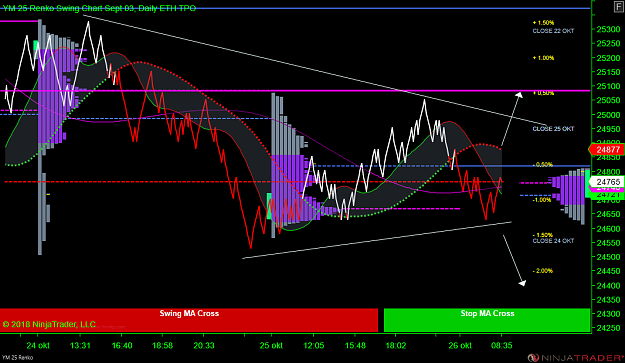625x363 pixels.
Task: Click the 24800 price axis label
Action: pos(608,172)
